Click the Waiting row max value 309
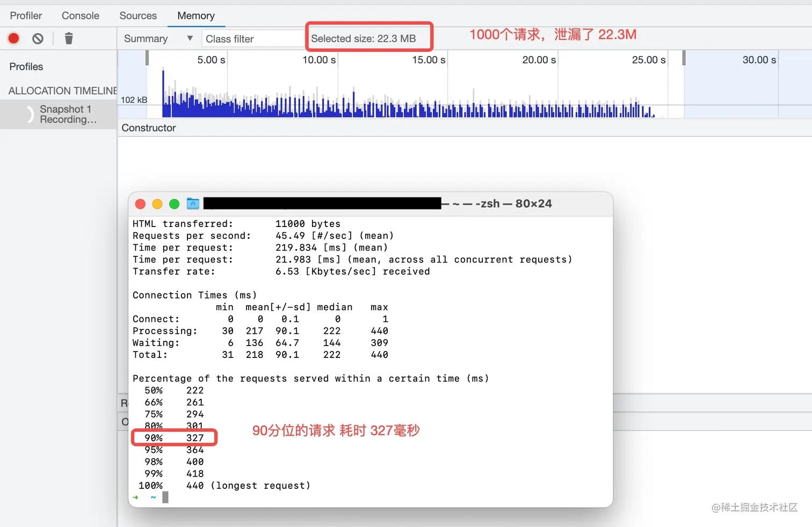This screenshot has width=812, height=527. pos(379,343)
